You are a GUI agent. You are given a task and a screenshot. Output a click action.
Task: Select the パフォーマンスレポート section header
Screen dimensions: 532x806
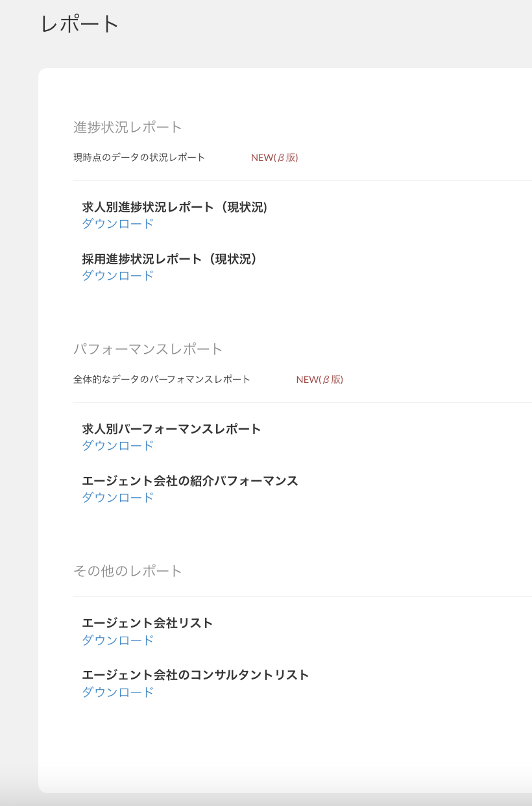[148, 348]
